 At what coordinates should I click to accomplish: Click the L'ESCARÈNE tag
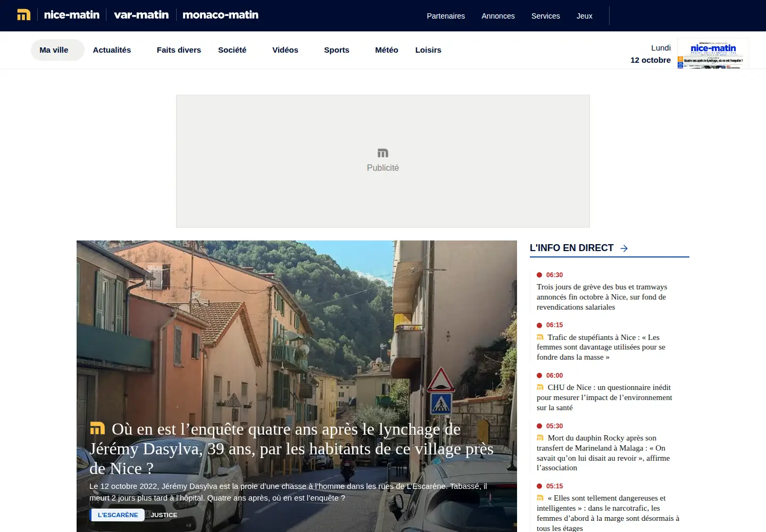coord(118,515)
